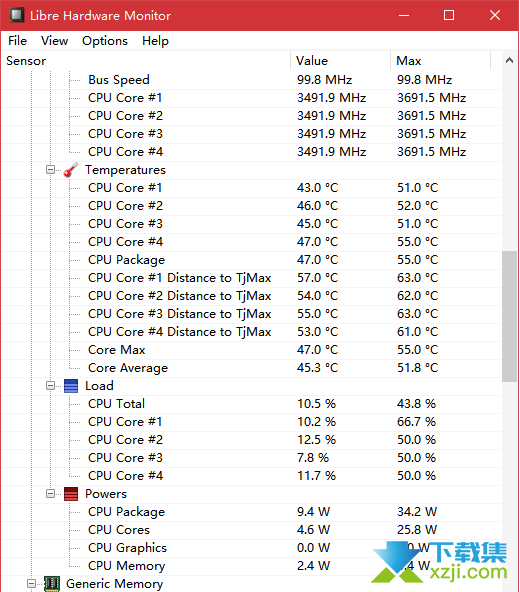
Task: Click the Sensor column header
Action: tap(146, 61)
